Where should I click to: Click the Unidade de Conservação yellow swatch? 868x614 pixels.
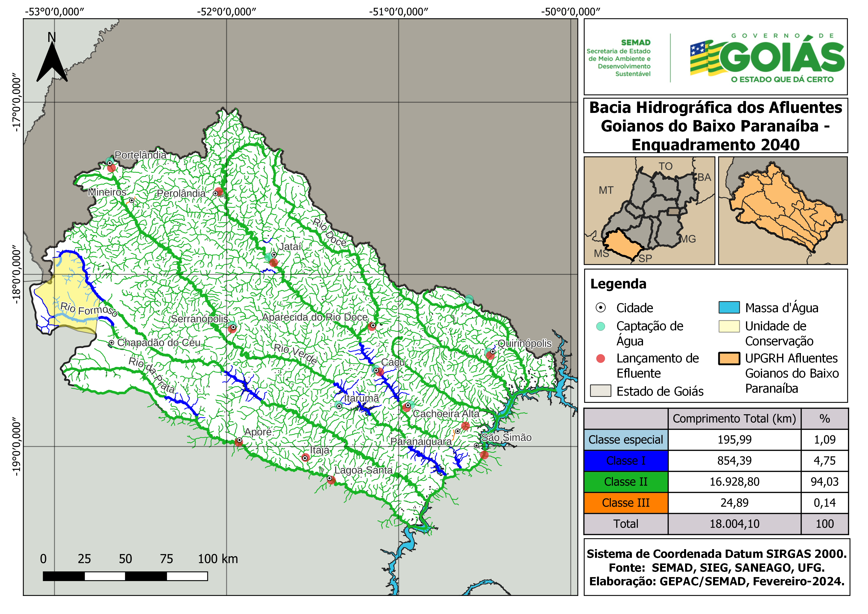(729, 326)
